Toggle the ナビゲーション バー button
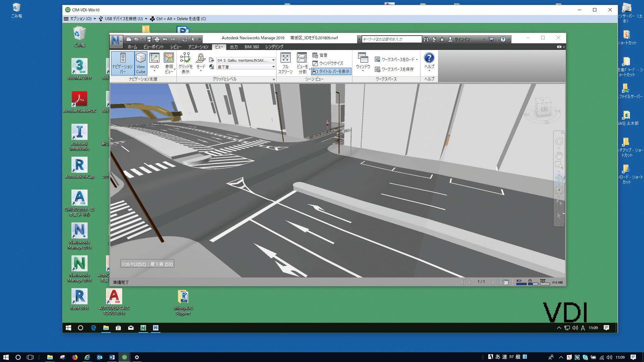This screenshot has height=362, width=644. tap(122, 63)
